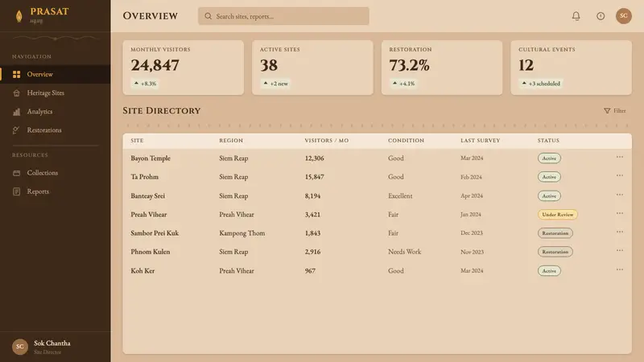Viewport: 644px width, 362px height.
Task: Click the Restoration card up-arrow trend icon
Action: [394, 84]
